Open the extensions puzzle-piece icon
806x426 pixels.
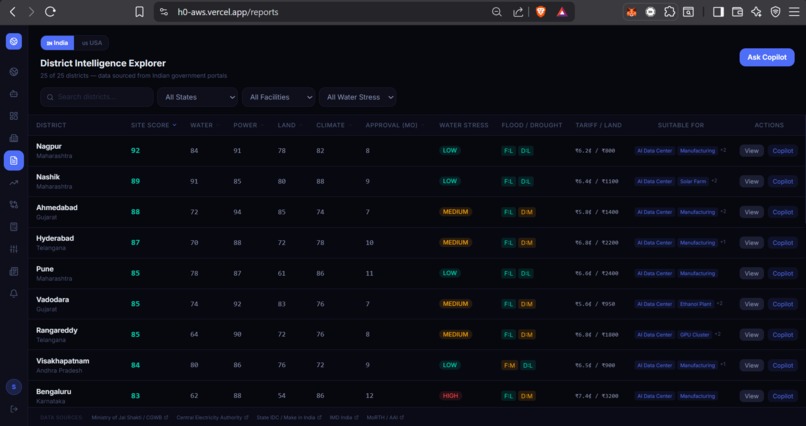[x=669, y=12]
